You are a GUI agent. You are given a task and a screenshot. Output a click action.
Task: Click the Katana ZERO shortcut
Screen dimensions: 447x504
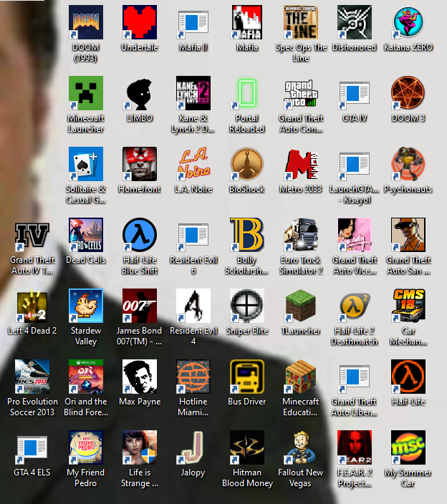click(x=408, y=22)
